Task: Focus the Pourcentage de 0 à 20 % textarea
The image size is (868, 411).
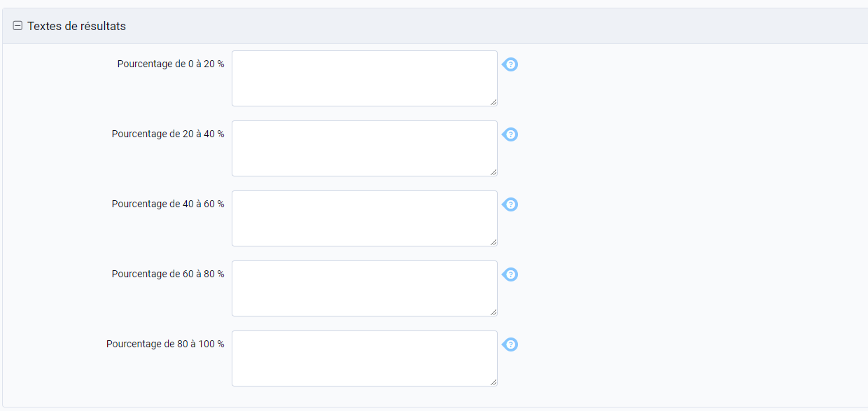Action: [364, 78]
